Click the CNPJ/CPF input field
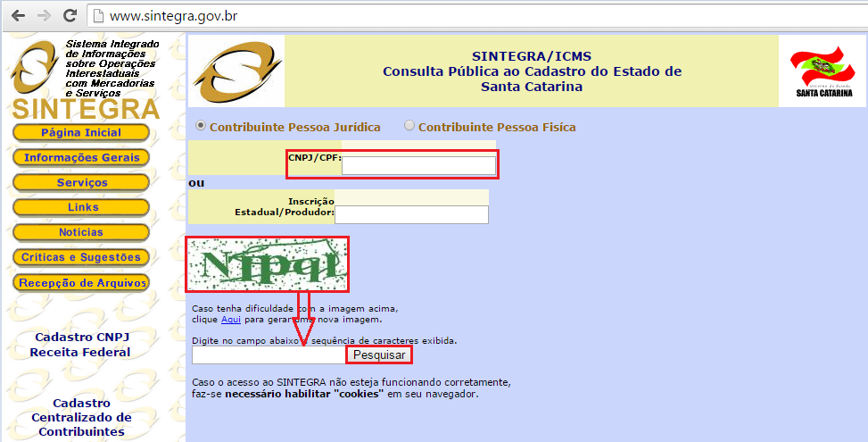This screenshot has width=868, height=442. pyautogui.click(x=418, y=165)
